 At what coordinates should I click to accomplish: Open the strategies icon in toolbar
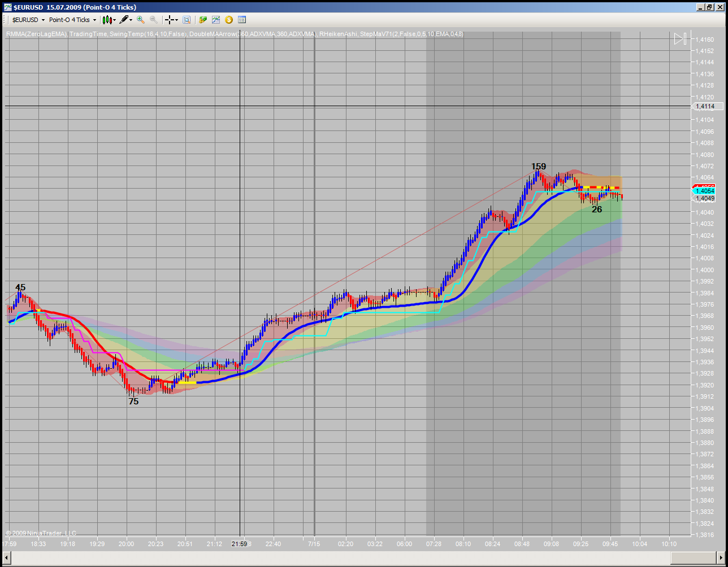(203, 20)
